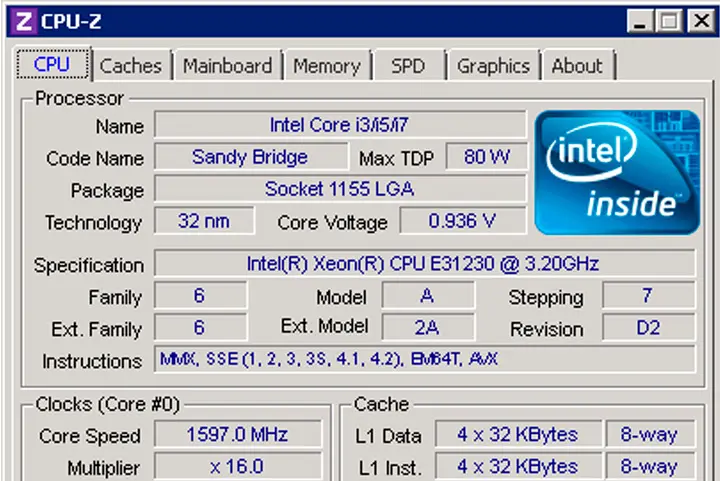Screen dimensions: 720x481
Task: Click the L1 Data '8-way' associativity value
Action: click(x=650, y=434)
